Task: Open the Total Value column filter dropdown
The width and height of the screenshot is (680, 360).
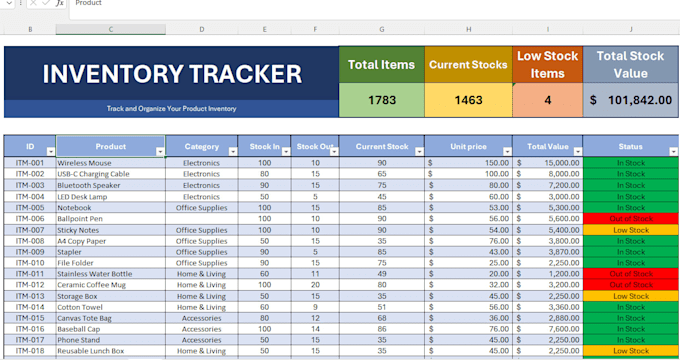Action: pos(578,151)
